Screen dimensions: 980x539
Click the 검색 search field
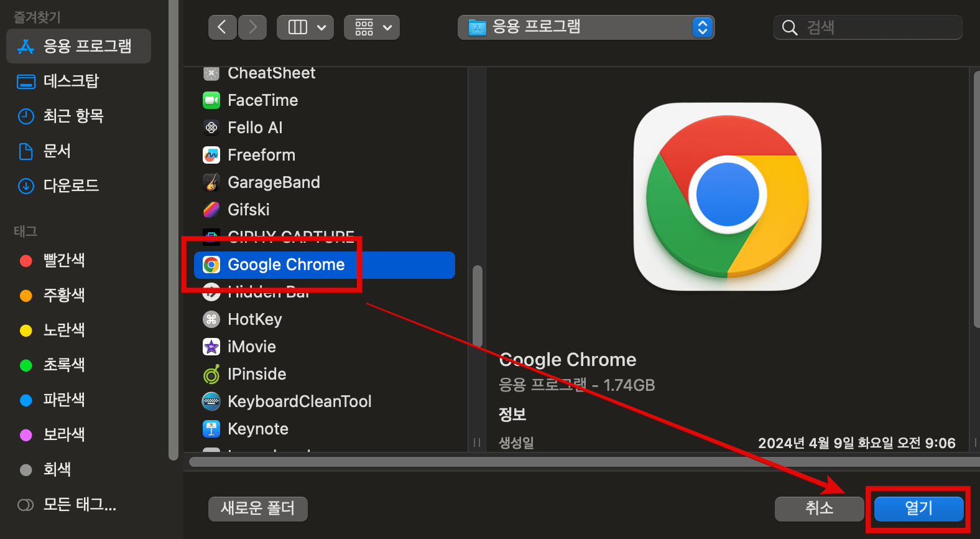868,27
